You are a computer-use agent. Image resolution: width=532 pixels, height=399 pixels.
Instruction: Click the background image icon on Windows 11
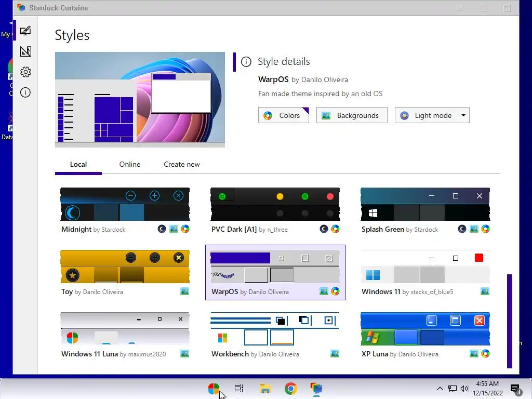click(x=485, y=291)
